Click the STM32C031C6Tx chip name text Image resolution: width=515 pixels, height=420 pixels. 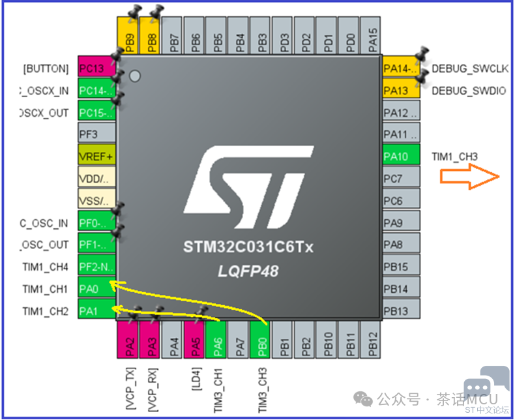pyautogui.click(x=248, y=247)
